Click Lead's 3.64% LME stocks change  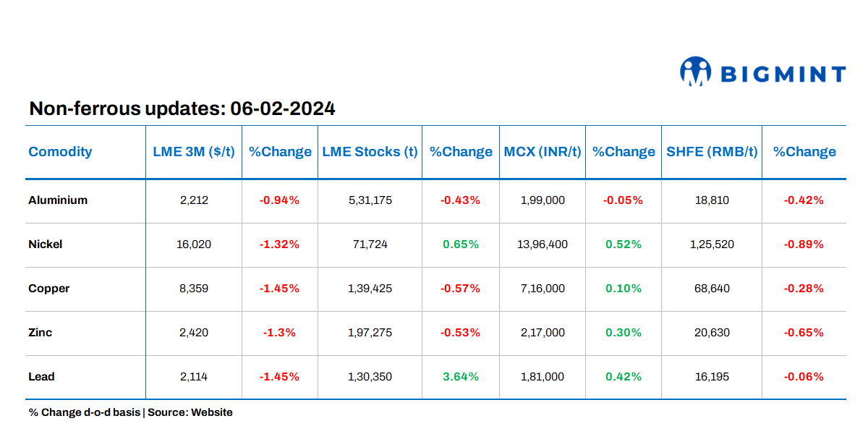point(461,377)
